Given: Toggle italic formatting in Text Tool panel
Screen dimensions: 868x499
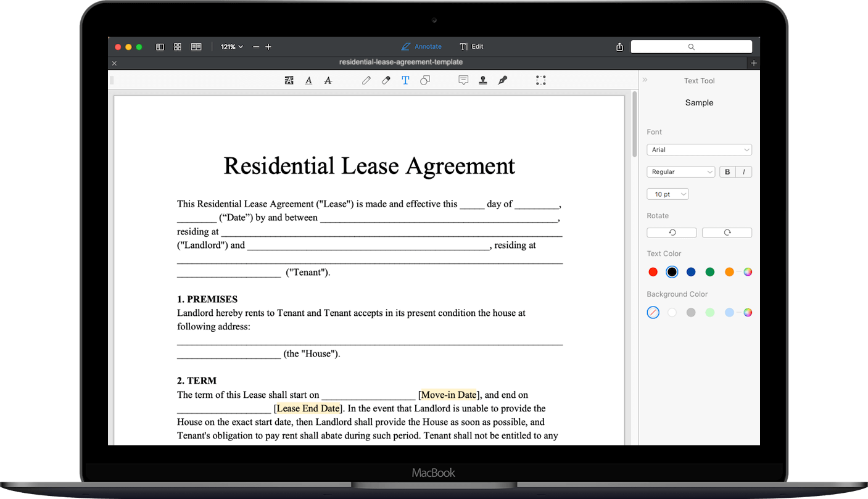Looking at the screenshot, I should [x=745, y=171].
